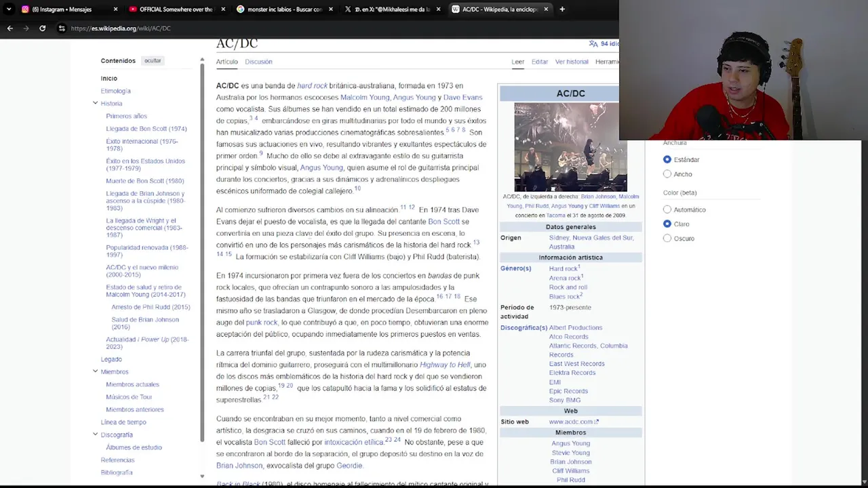Hide the Contenidos sidebar with ocultar
868x488 pixels.
[x=153, y=61]
